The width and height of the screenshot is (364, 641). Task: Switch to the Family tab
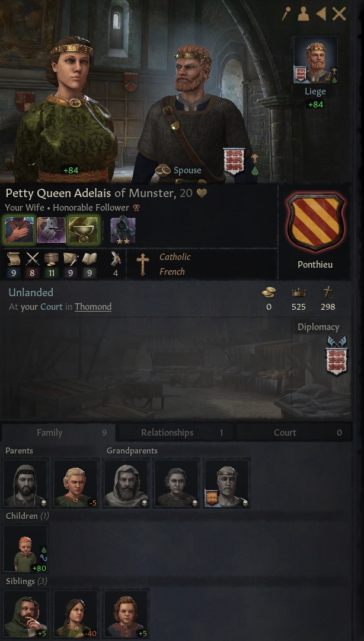(59, 433)
